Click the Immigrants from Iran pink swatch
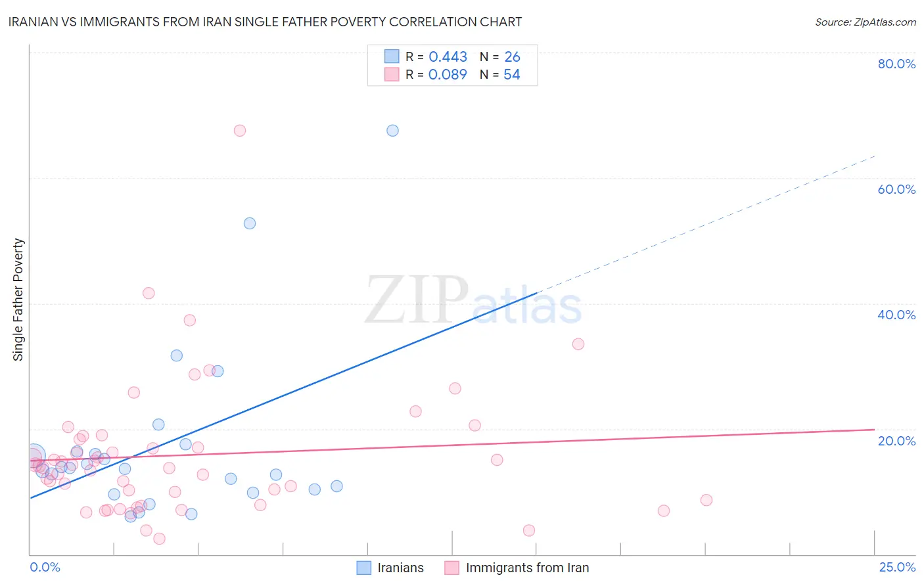Screen dimensions: 924x586 coord(451,568)
